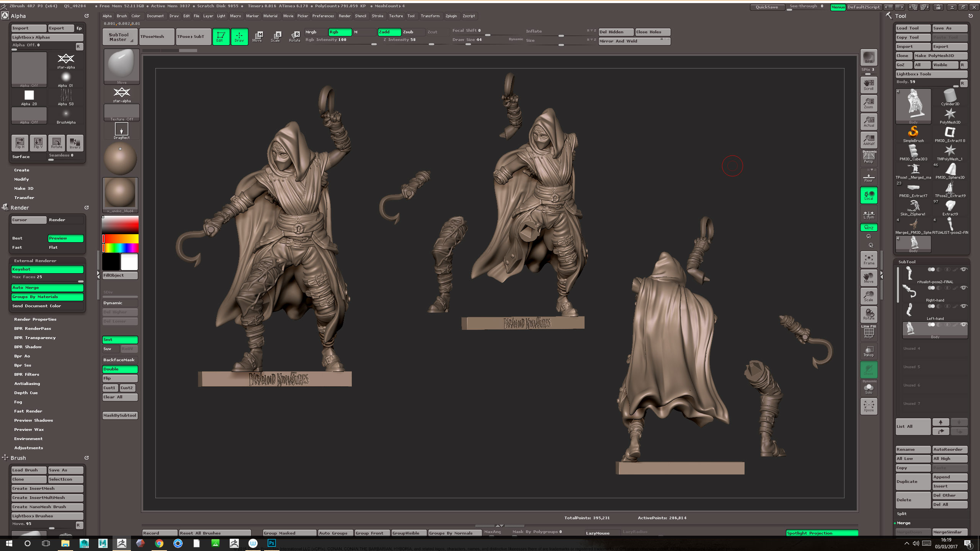The image size is (980, 551).
Task: Adjust the Draw Size slider
Action: point(488,41)
